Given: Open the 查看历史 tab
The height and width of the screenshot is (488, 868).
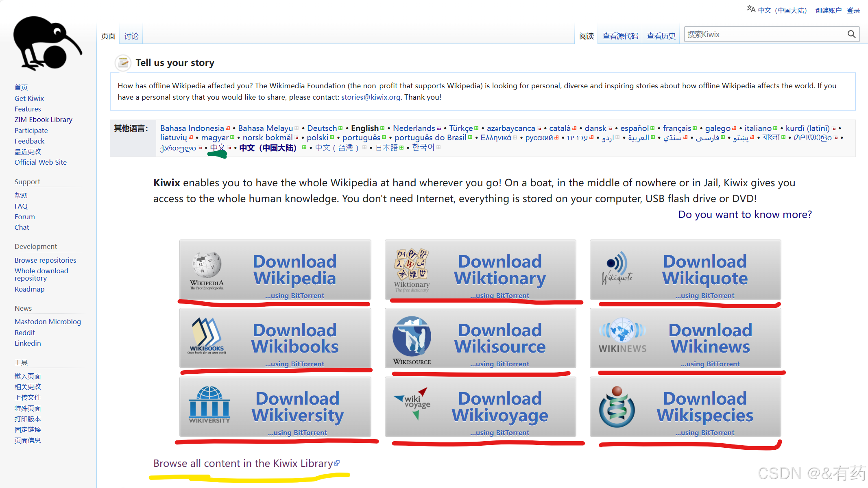Looking at the screenshot, I should (661, 36).
